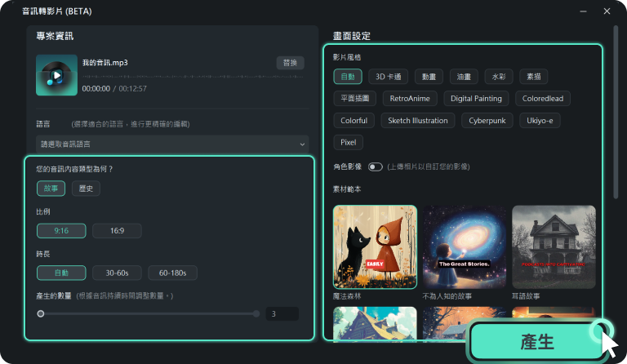Viewport: 627px width, 364px height.
Task: Select the 歷史 content type
Action: pyautogui.click(x=86, y=189)
